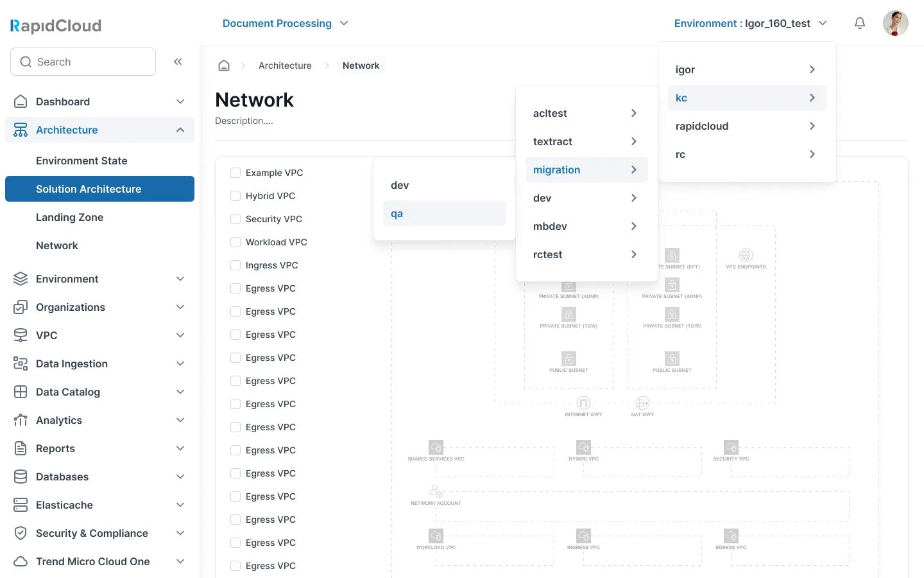Expand the Dashboard section chevron

(x=180, y=101)
